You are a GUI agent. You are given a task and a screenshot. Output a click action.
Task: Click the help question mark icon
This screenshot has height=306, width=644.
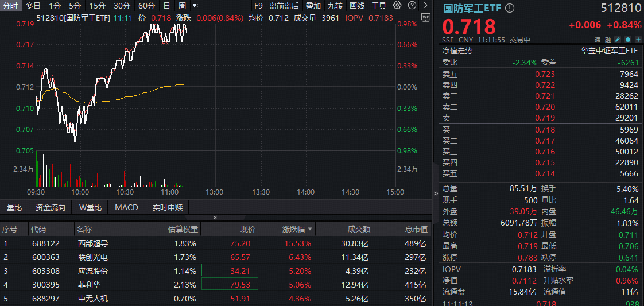412,6
